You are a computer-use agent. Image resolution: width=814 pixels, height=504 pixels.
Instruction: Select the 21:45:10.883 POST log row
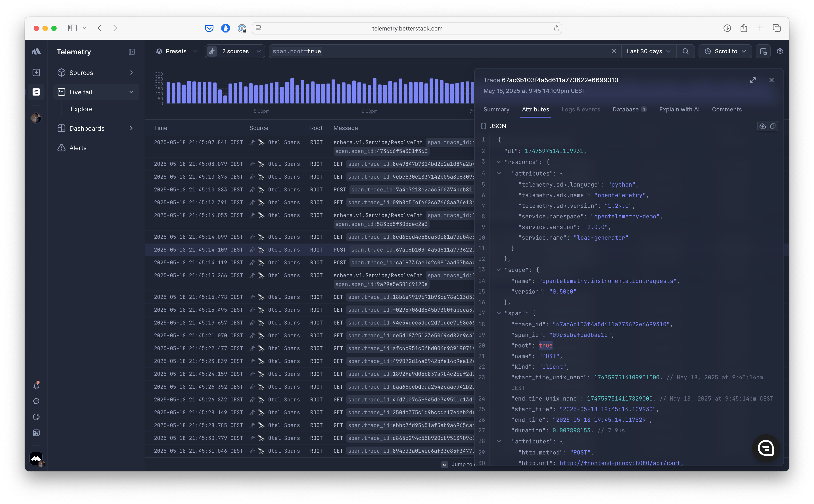click(x=310, y=190)
